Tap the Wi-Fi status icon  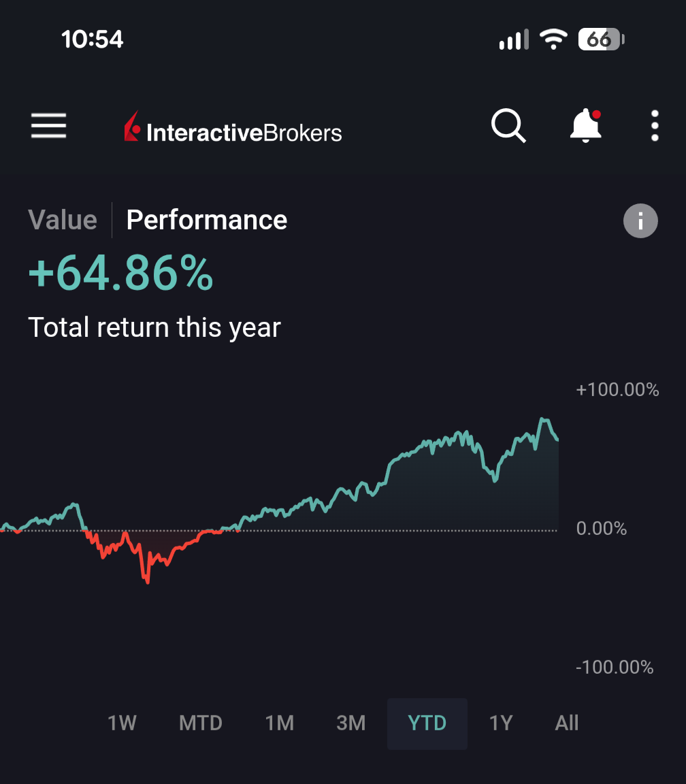point(553,39)
